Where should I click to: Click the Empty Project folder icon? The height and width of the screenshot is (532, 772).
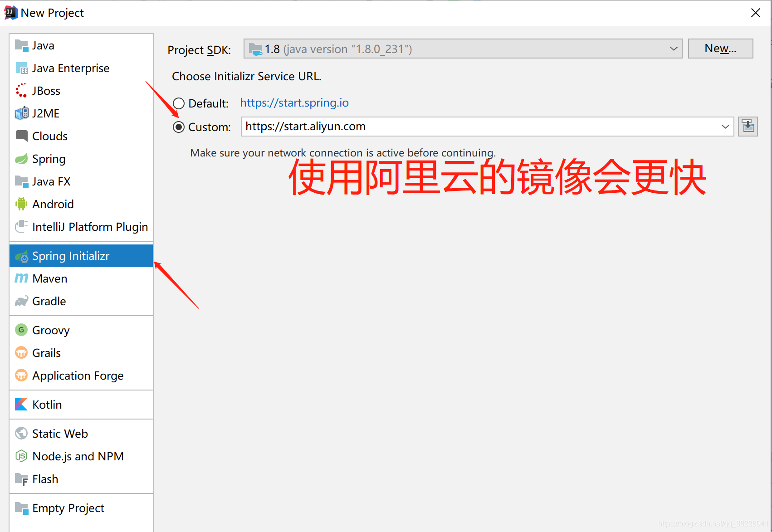click(x=21, y=508)
